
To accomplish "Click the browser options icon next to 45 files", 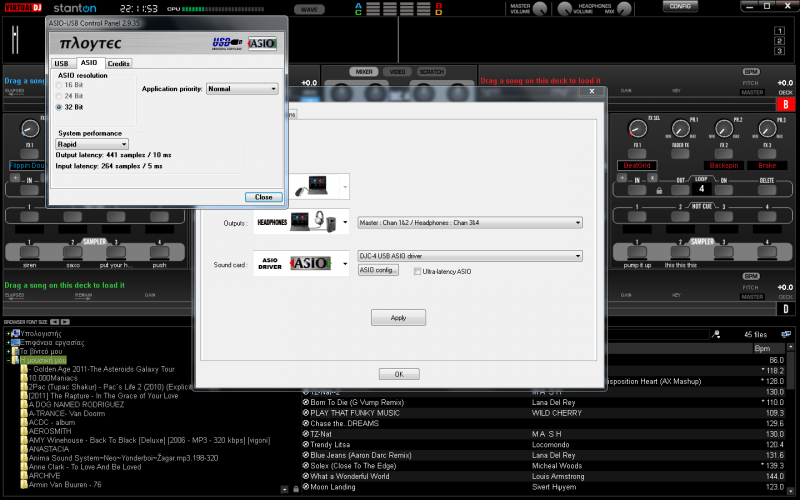I will [786, 334].
